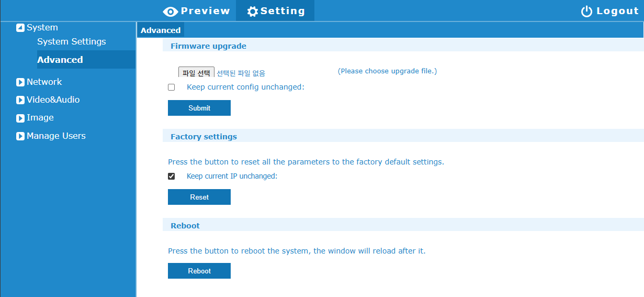Select the Advanced panel header tab

(161, 30)
